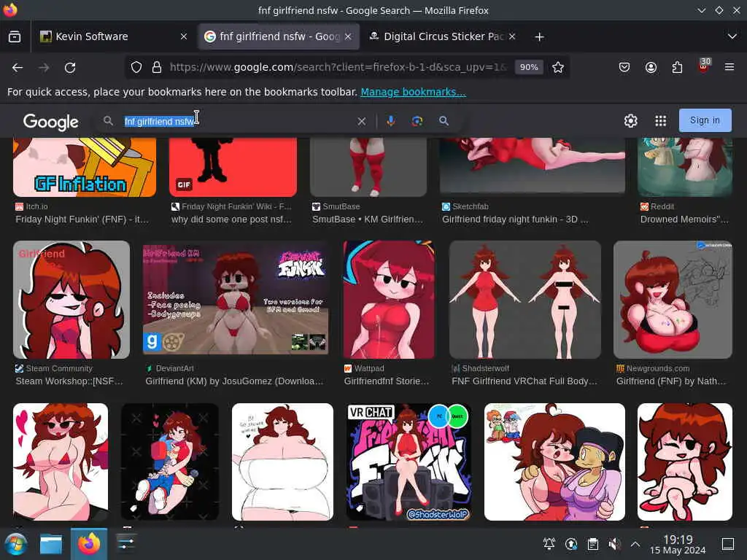Open the Firefox window menu icon in title bar
Screen dimensions: 747x560
point(9,9)
